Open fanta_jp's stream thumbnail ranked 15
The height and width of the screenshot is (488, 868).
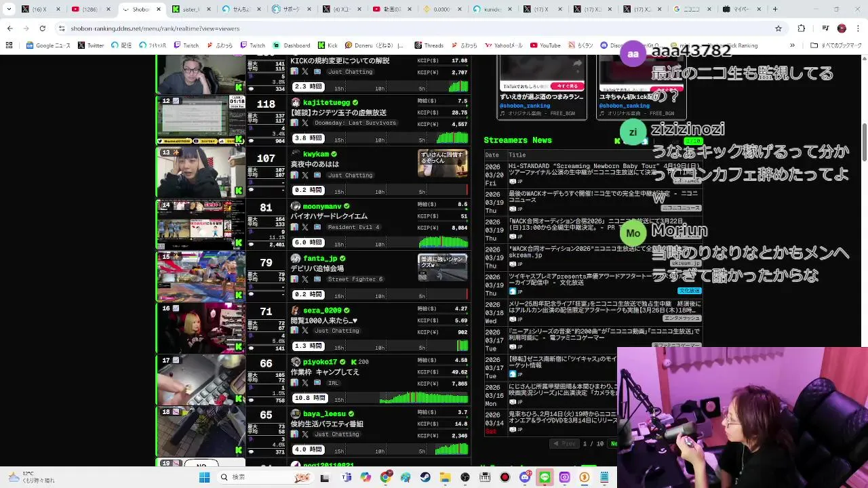tap(201, 276)
